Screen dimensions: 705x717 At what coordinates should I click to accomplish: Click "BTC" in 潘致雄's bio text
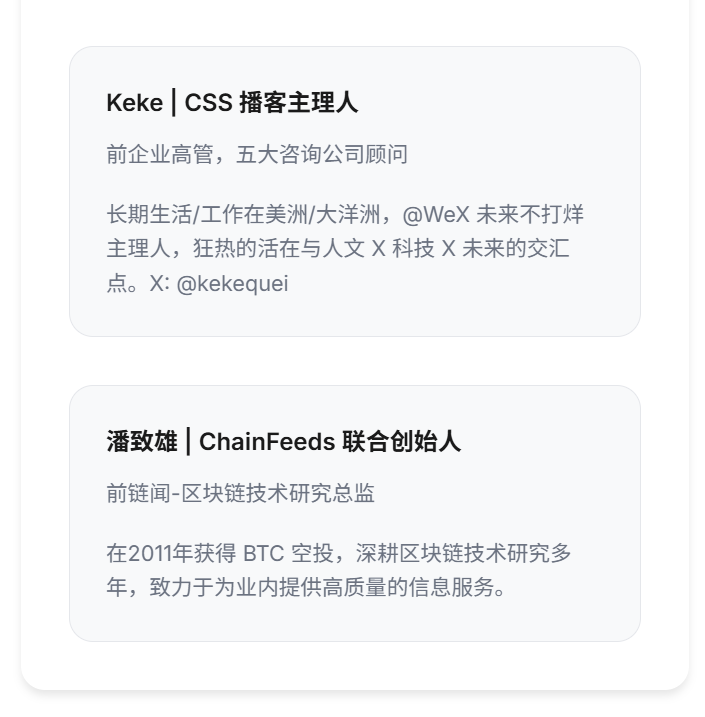(263, 554)
